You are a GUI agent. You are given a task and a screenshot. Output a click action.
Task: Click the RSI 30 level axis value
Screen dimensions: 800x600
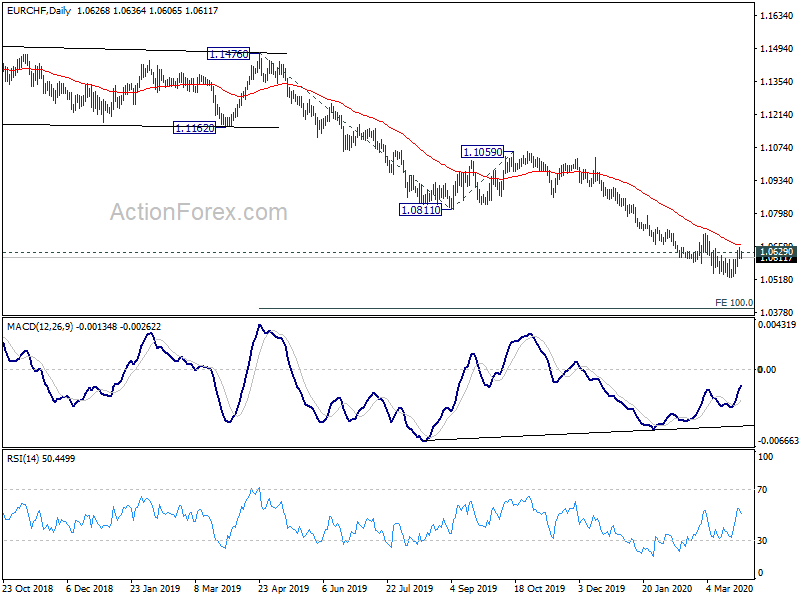(x=762, y=541)
